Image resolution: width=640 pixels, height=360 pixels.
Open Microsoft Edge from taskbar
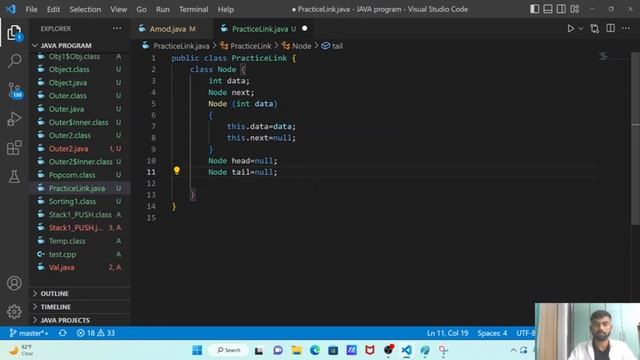[315, 350]
